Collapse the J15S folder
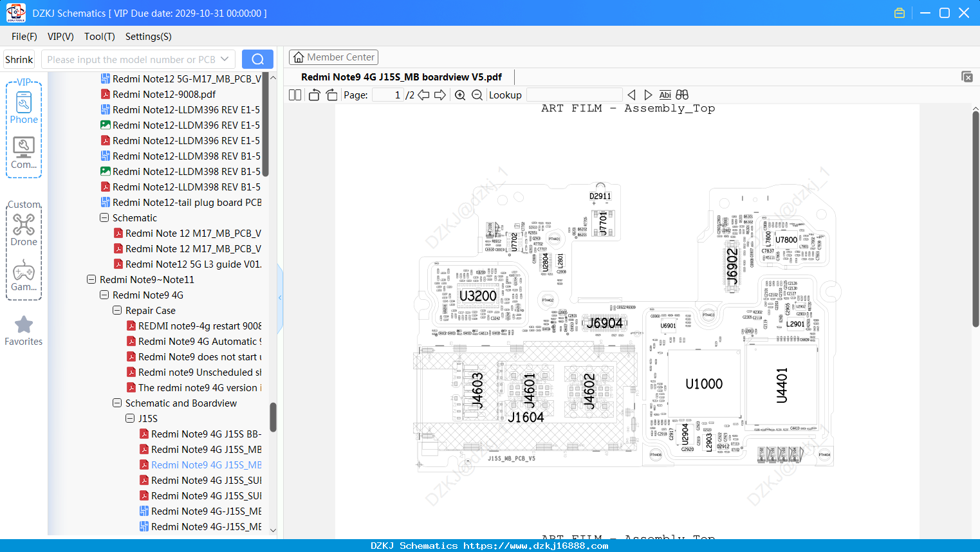The width and height of the screenshot is (980, 552). (x=130, y=418)
